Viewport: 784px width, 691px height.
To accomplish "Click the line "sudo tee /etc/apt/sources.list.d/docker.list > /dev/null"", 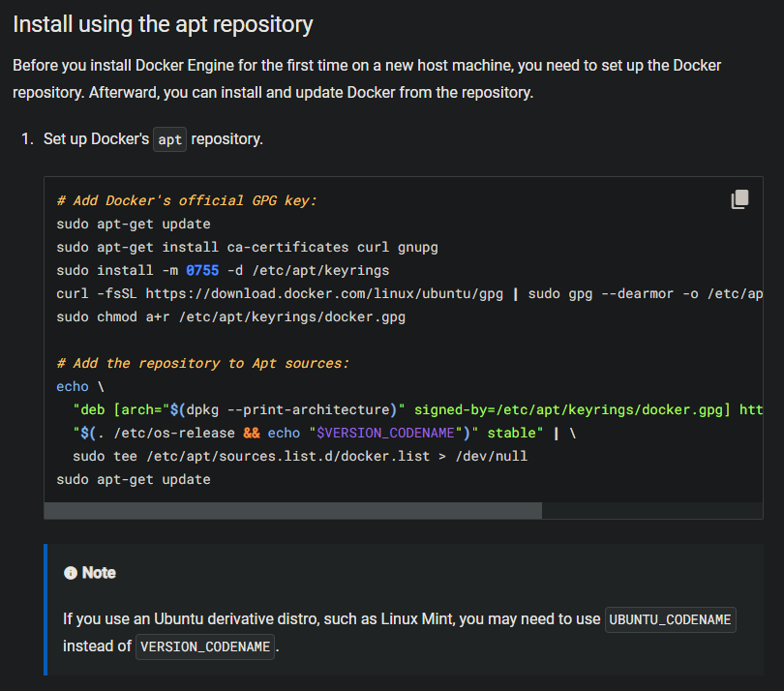I will pyautogui.click(x=300, y=456).
